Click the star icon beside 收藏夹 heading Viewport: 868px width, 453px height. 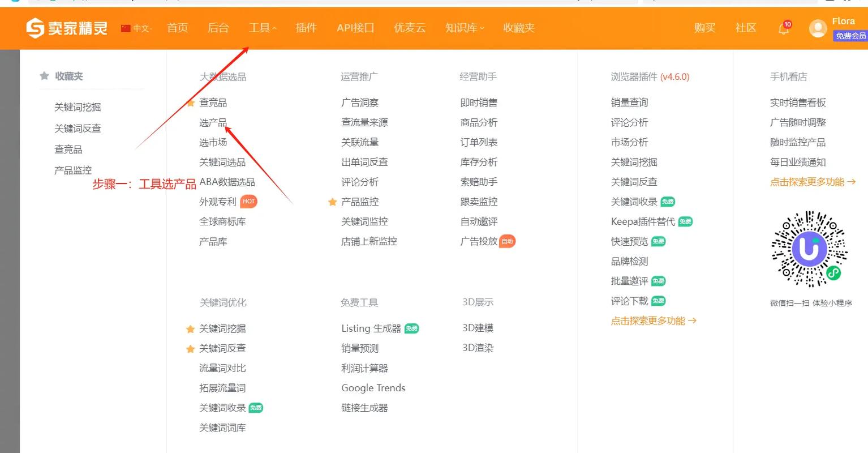click(44, 75)
